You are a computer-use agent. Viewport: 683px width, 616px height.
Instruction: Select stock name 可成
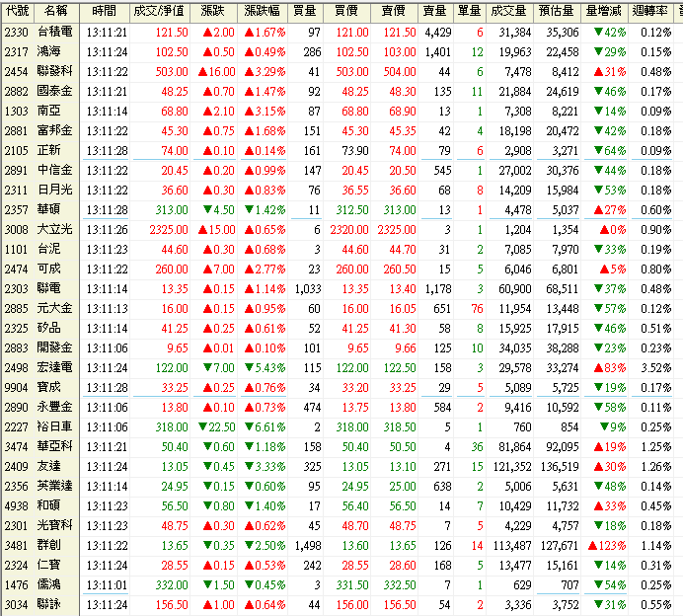tap(48, 269)
